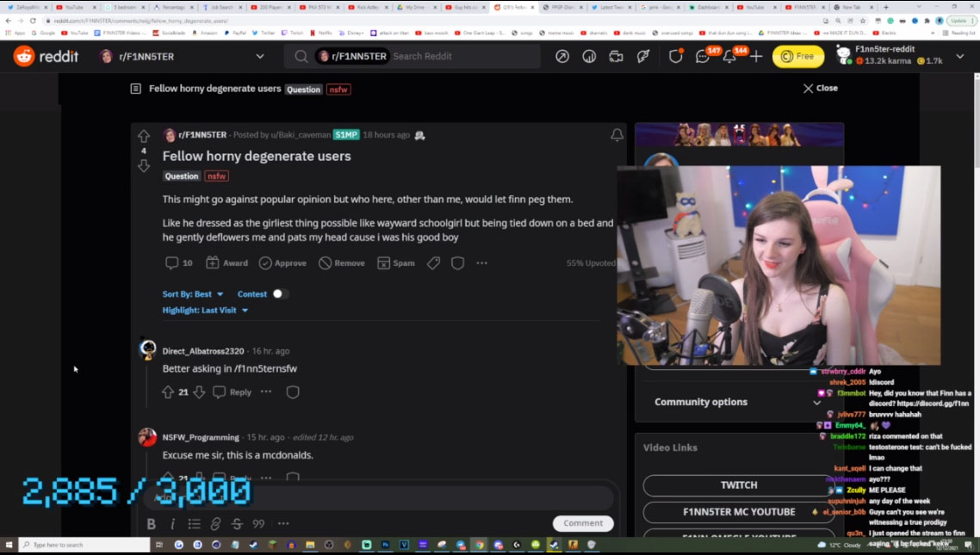This screenshot has height=555, width=980.
Task: Expand the F1nn5ter-reddit user menu
Action: [960, 56]
